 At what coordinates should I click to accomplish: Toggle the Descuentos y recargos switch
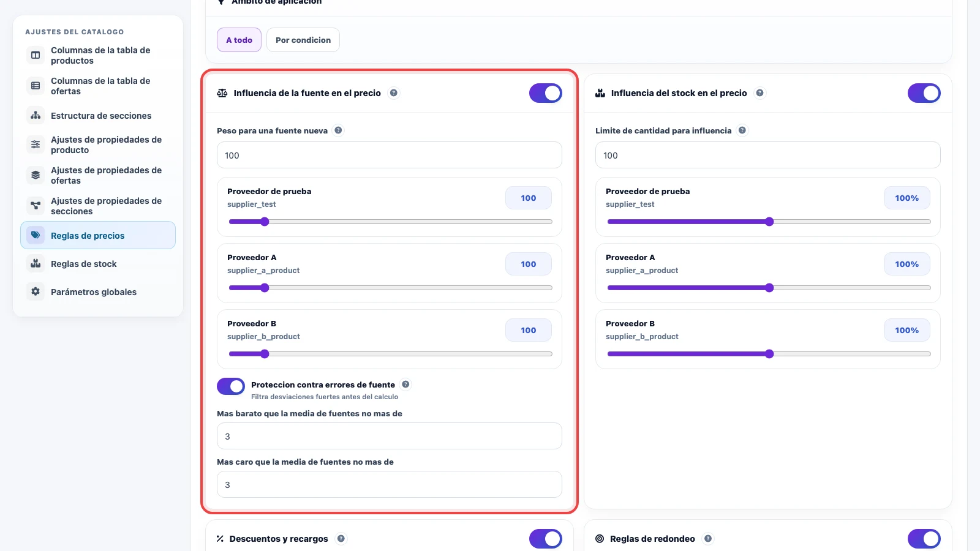click(546, 539)
